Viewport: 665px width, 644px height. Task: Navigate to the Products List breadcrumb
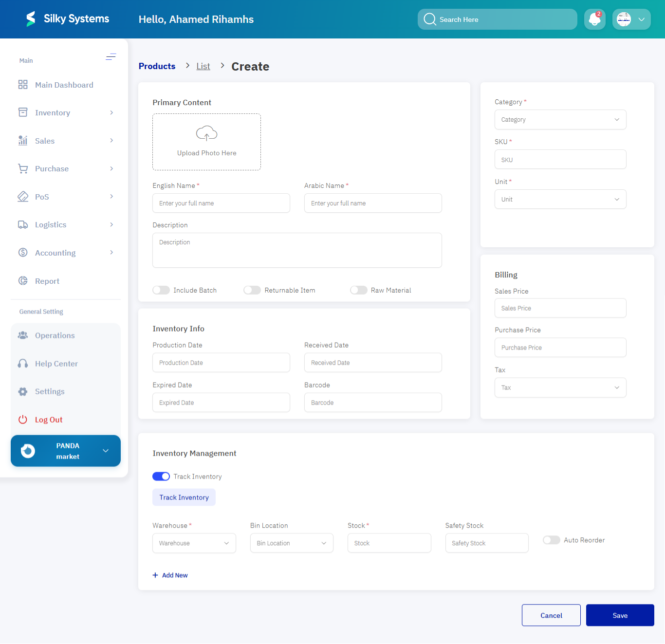pyautogui.click(x=203, y=66)
